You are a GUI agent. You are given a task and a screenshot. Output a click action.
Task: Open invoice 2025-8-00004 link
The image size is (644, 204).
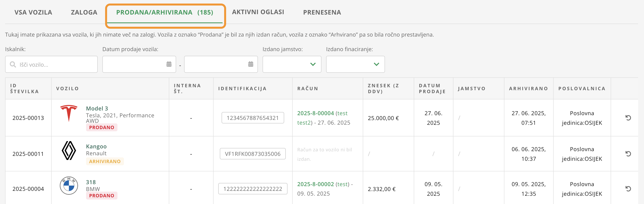pos(316,113)
